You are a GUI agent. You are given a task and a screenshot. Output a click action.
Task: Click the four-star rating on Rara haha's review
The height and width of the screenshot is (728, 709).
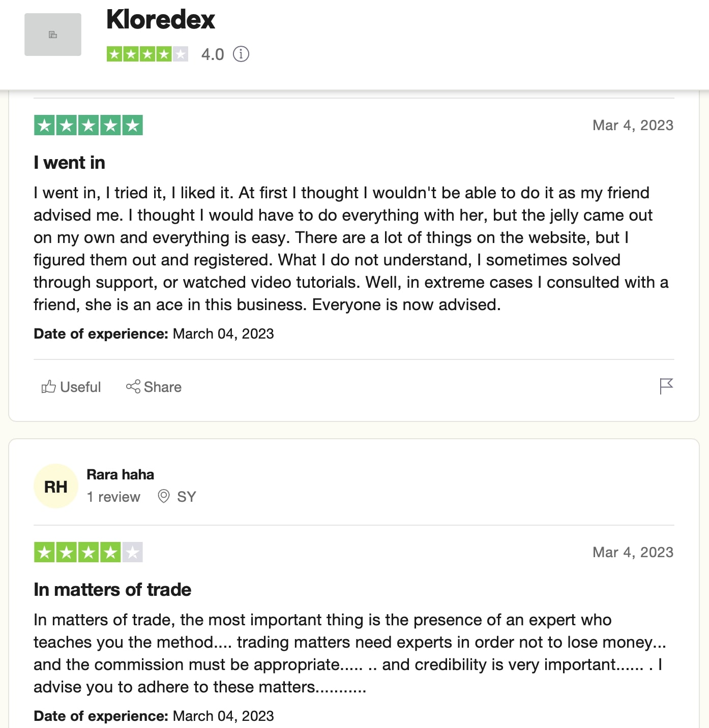(88, 552)
